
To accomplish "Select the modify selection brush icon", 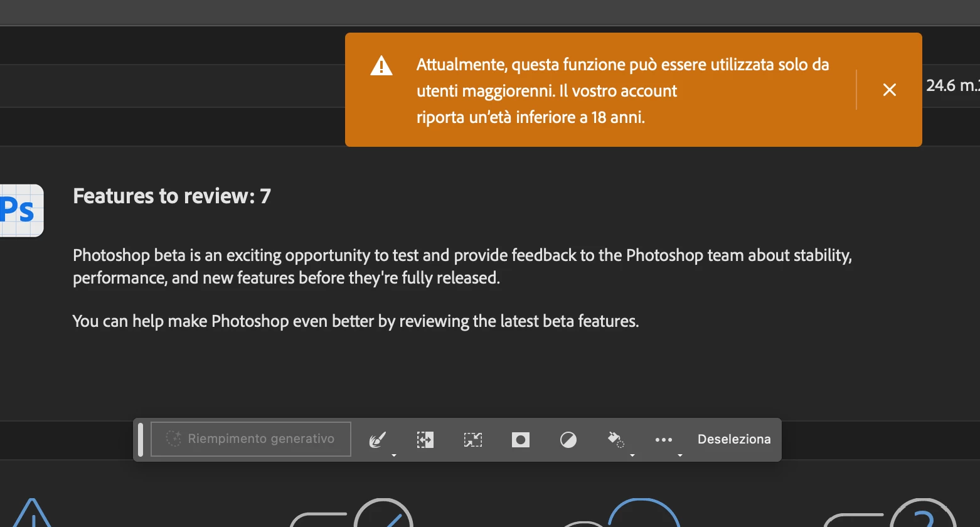I will click(377, 440).
